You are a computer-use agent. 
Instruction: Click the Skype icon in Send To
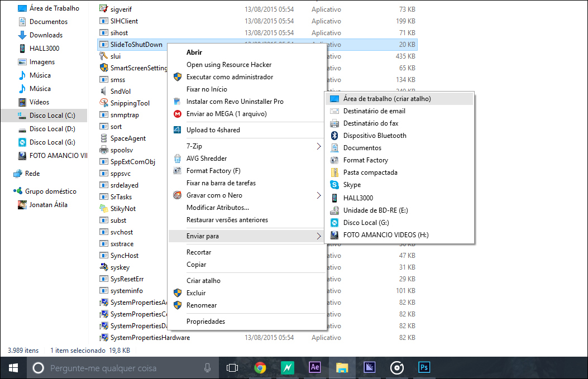334,184
